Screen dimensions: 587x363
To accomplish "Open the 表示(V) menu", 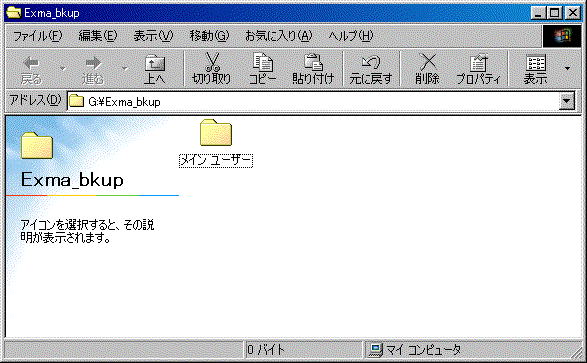I will pos(153,36).
